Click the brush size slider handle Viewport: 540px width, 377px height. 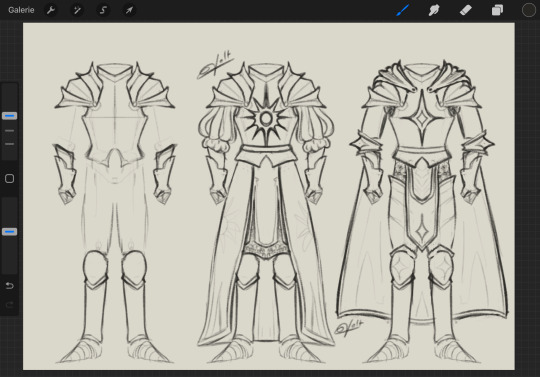point(10,116)
